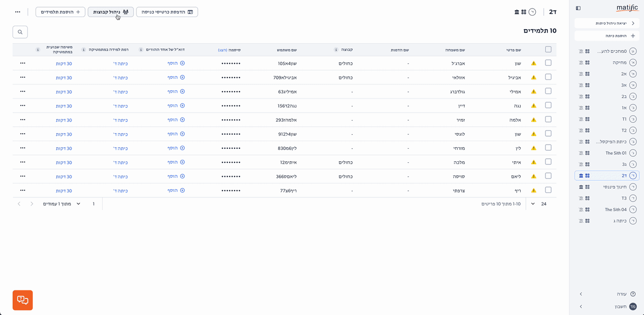Click warning icon for student אביגיל

(534, 78)
